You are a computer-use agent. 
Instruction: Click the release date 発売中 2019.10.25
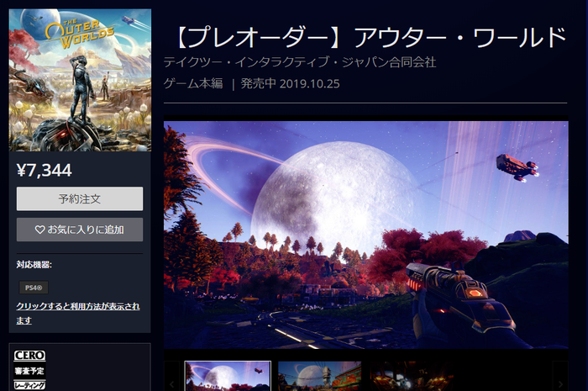coord(290,83)
